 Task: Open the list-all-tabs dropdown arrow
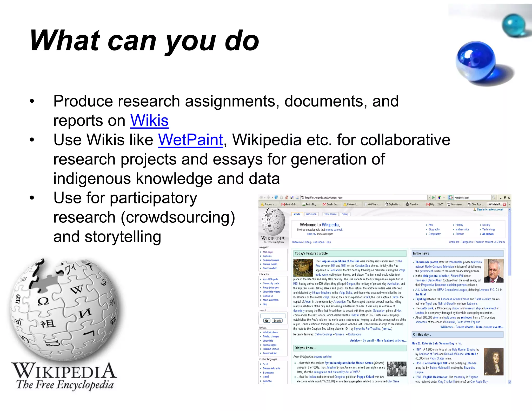click(509, 204)
